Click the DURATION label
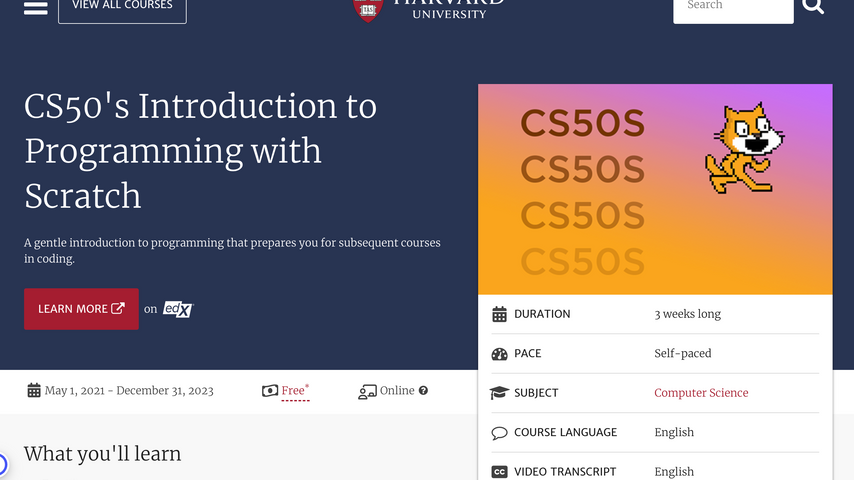Image resolution: width=854 pixels, height=480 pixels. click(542, 314)
